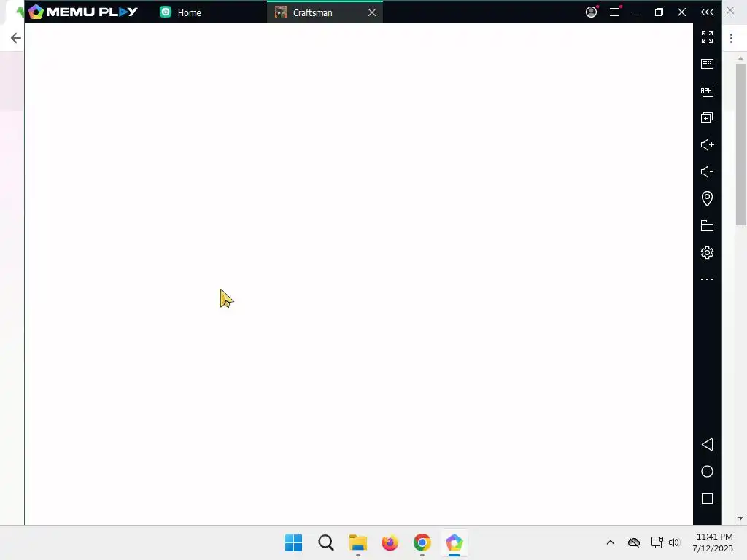Switch to the Home tab
This screenshot has width=747, height=560.
point(181,12)
